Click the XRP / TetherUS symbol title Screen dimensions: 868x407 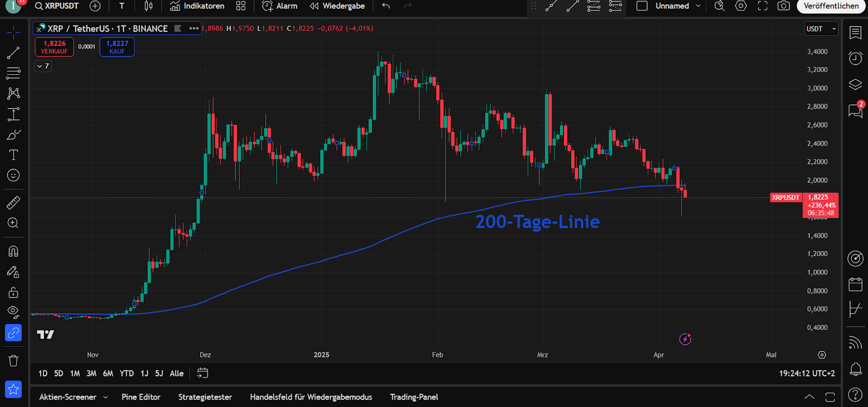(x=107, y=28)
